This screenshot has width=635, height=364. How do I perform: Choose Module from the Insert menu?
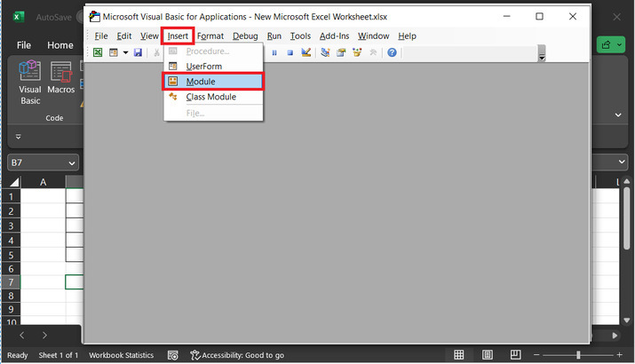tap(213, 82)
